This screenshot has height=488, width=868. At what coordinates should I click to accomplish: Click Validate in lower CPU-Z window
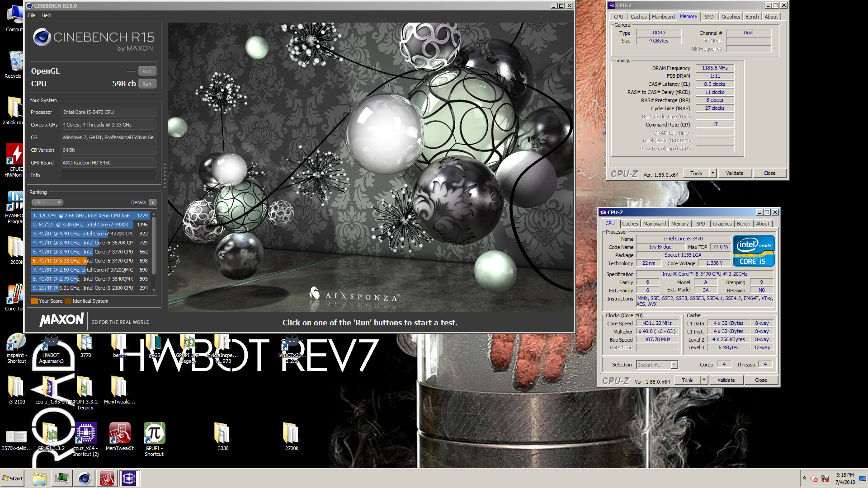[726, 380]
